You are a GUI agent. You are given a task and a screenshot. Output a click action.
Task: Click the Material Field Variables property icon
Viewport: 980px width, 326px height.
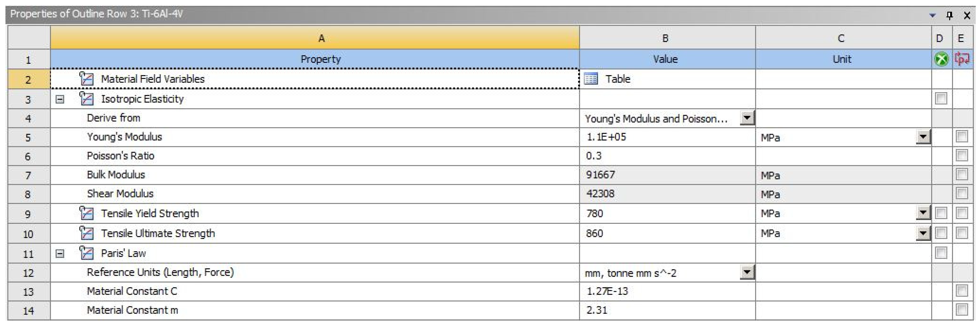click(x=86, y=79)
